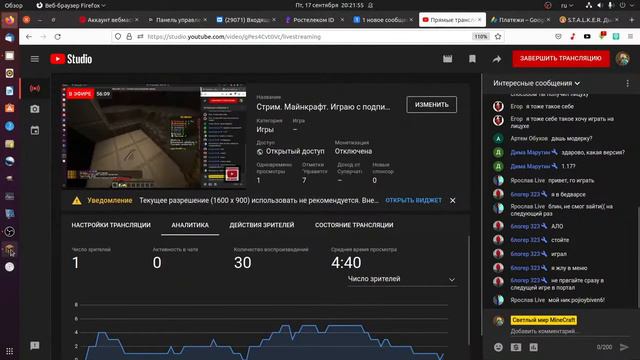This screenshot has width=640, height=360.
Task: Open the feedback icon at sidebar bottom
Action: point(35,346)
